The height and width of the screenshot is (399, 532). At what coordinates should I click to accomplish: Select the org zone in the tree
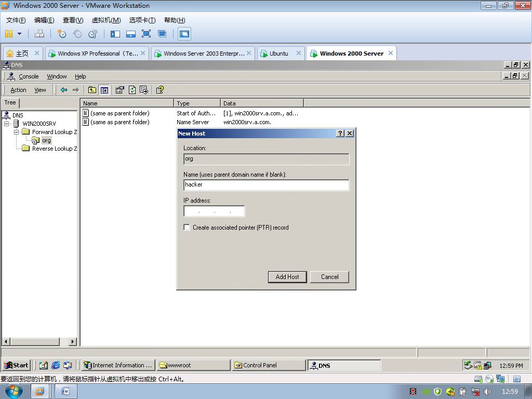(46, 140)
